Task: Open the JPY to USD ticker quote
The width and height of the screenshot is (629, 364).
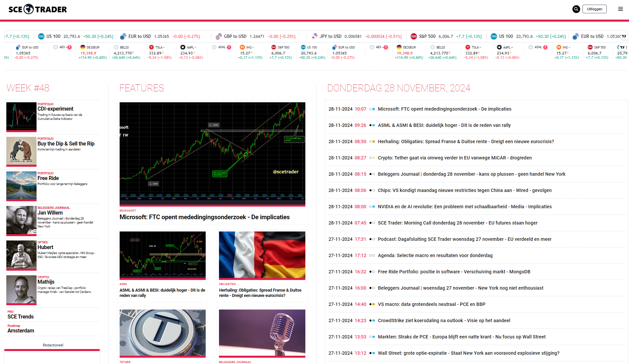Action: 357,36
